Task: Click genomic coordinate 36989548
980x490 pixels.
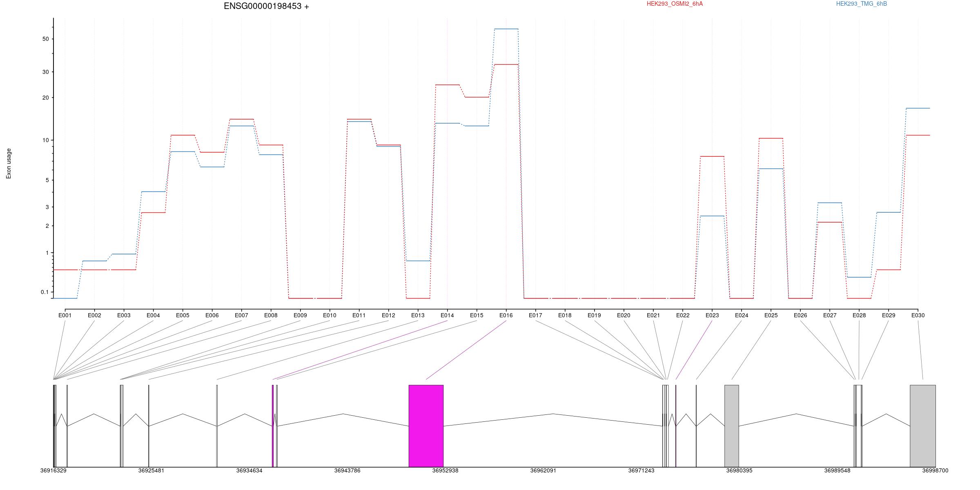Action: (x=837, y=470)
